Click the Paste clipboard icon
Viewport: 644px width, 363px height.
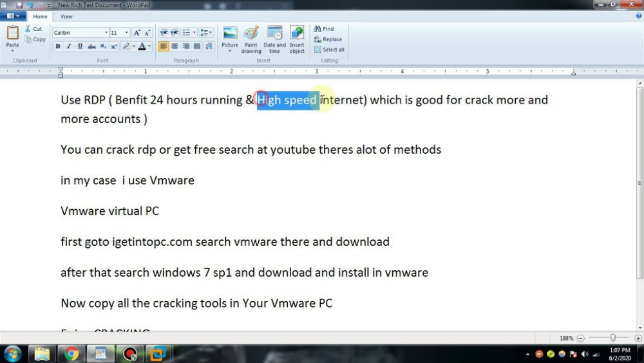[12, 33]
